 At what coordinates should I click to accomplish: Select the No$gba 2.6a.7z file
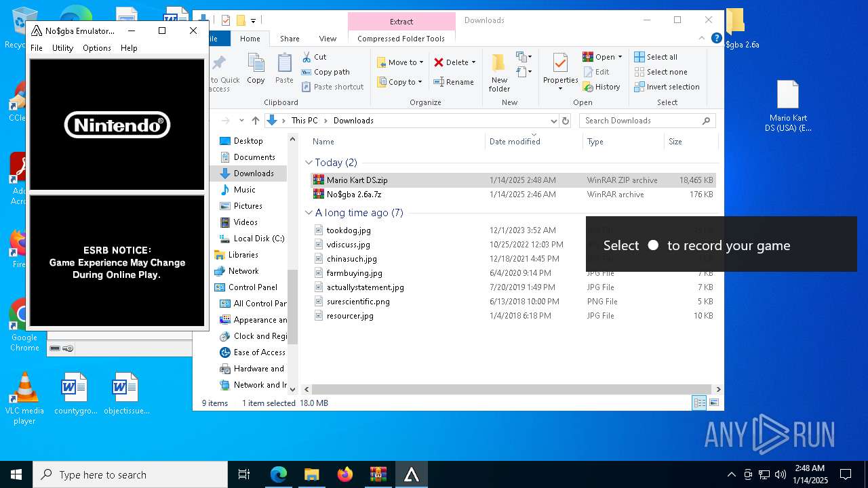tap(513, 195)
